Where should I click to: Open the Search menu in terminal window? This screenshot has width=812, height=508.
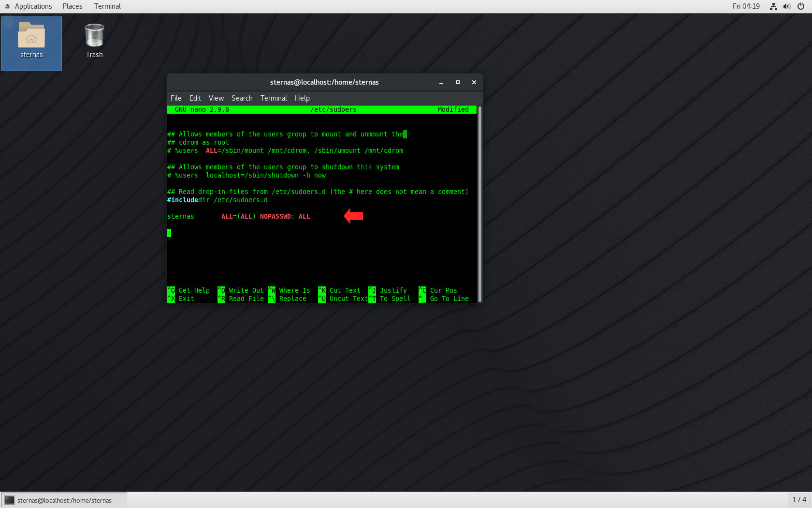coord(242,98)
